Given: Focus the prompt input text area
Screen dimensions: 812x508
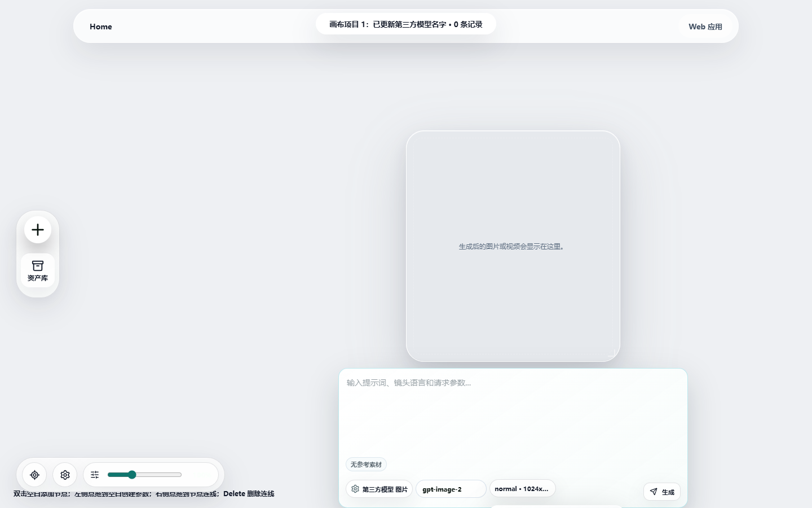Looking at the screenshot, I should (x=513, y=415).
